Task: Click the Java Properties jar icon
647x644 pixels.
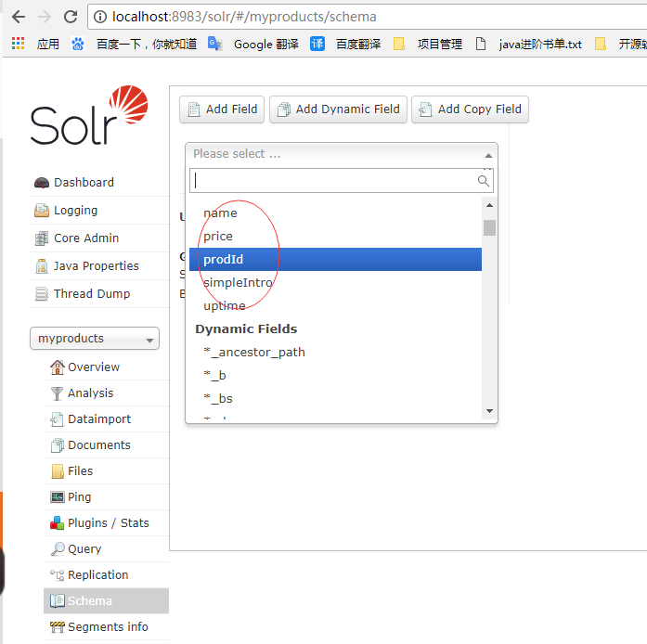Action: click(41, 266)
